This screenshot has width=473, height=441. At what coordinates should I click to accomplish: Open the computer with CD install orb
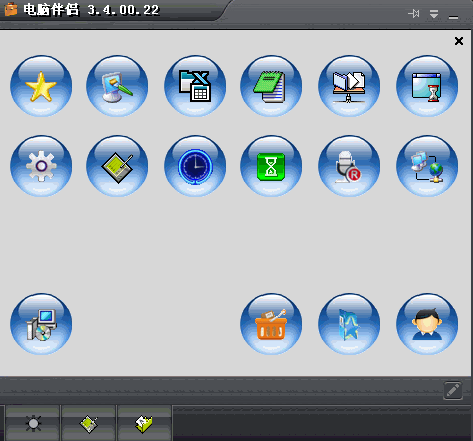pyautogui.click(x=41, y=324)
